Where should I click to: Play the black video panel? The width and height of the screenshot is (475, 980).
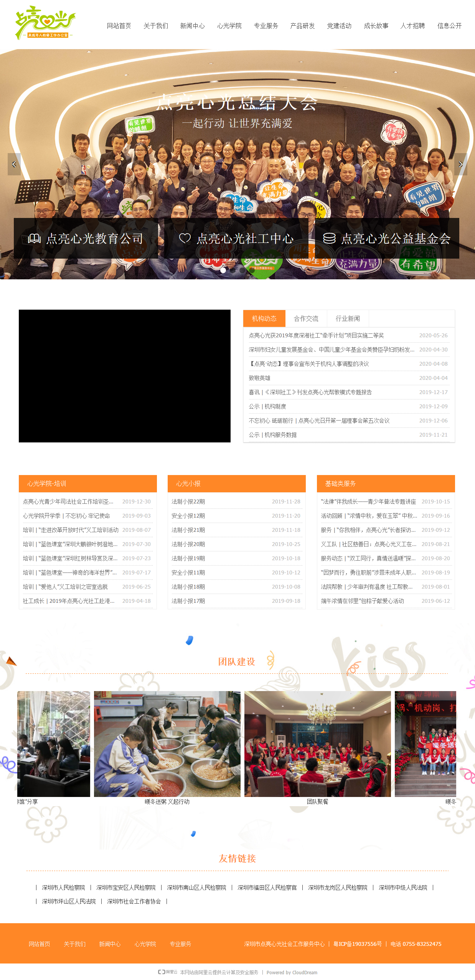pyautogui.click(x=125, y=376)
